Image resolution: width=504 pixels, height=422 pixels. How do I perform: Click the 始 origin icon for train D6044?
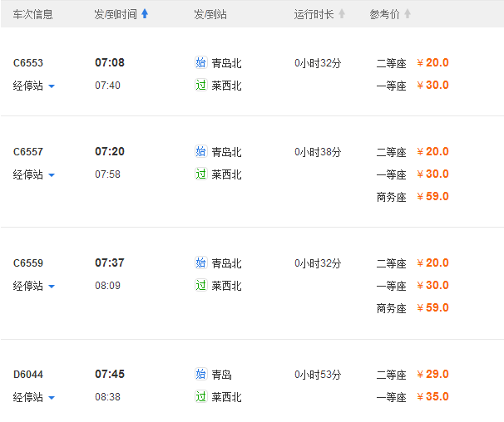tap(200, 374)
